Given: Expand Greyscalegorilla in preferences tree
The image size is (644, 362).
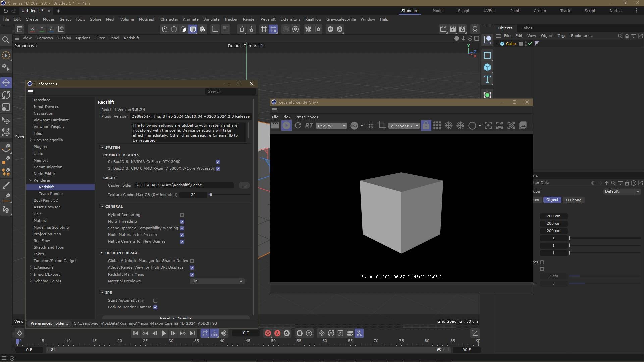Looking at the screenshot, I should [31, 140].
